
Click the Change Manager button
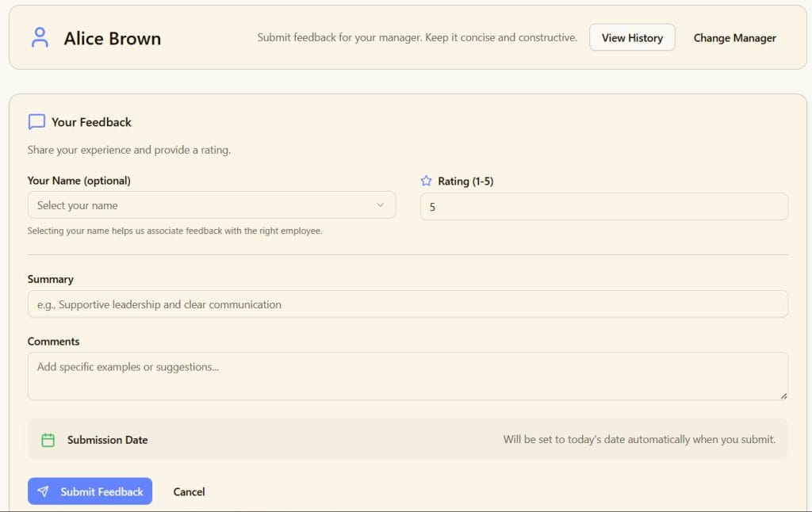coord(734,37)
